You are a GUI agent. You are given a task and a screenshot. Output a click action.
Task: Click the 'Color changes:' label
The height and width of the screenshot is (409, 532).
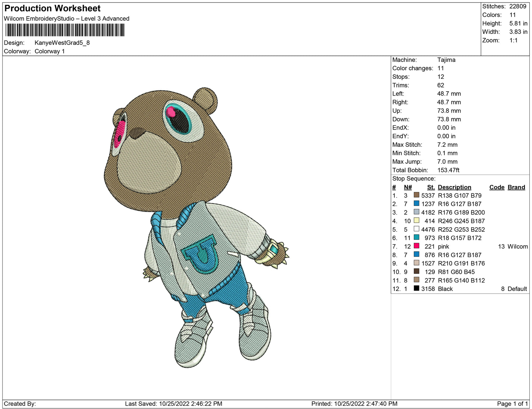pos(413,68)
